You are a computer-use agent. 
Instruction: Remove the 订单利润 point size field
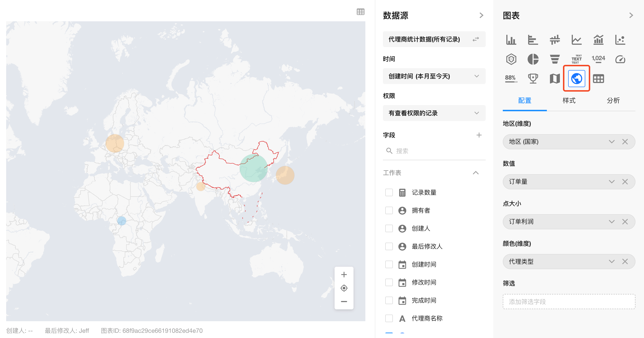click(625, 222)
